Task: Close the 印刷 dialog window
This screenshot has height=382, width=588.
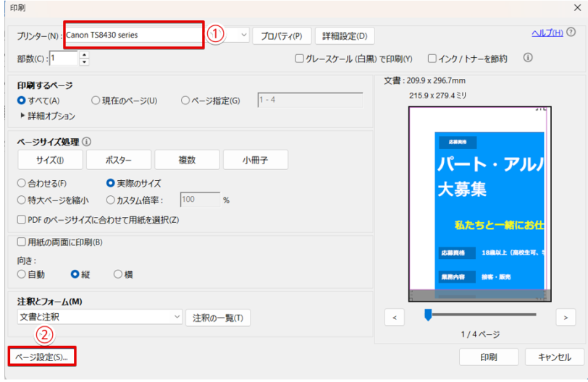Action: tap(578, 8)
